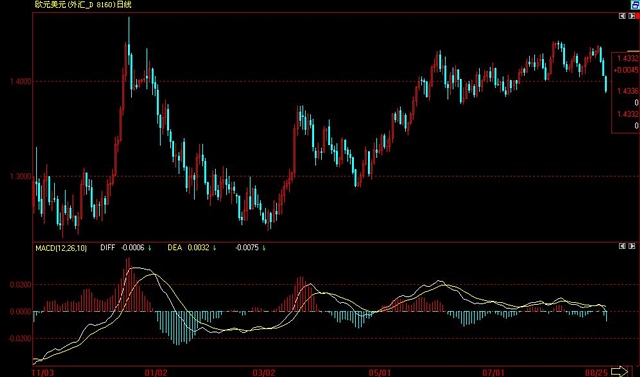Click the 01/02 date label
The width and height of the screenshot is (640, 377).
click(156, 373)
